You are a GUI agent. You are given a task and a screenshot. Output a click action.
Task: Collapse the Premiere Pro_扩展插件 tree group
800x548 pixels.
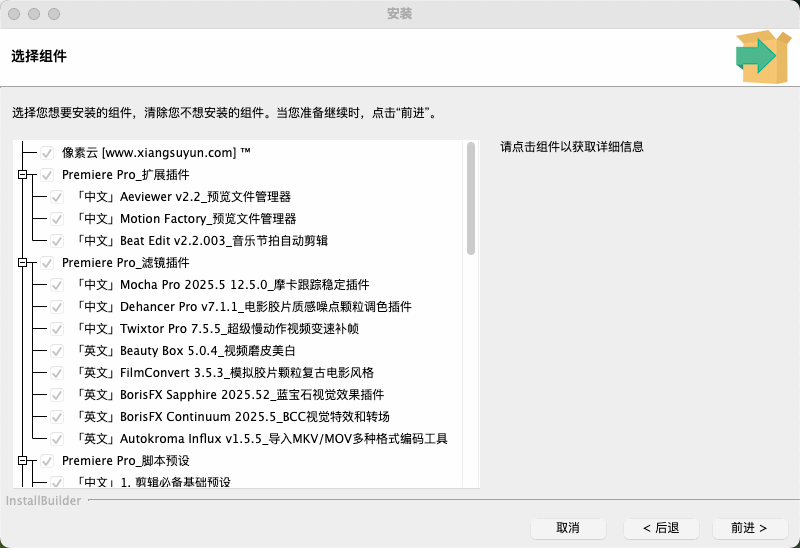pyautogui.click(x=21, y=175)
